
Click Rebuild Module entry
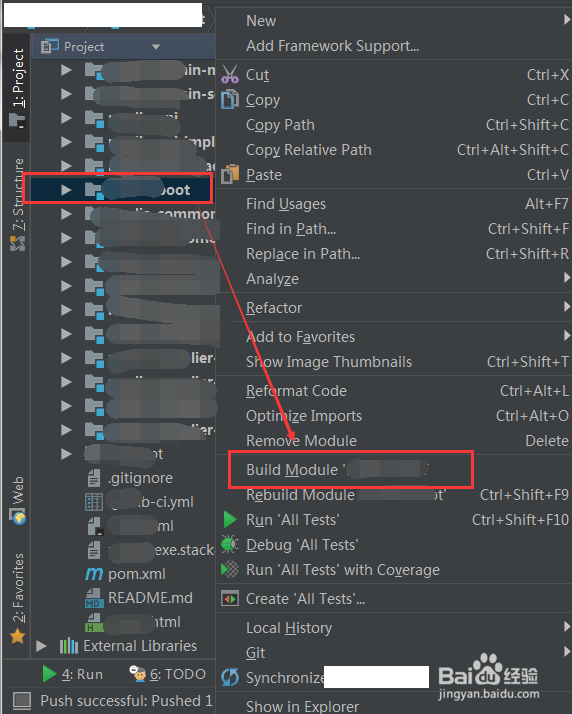393,495
